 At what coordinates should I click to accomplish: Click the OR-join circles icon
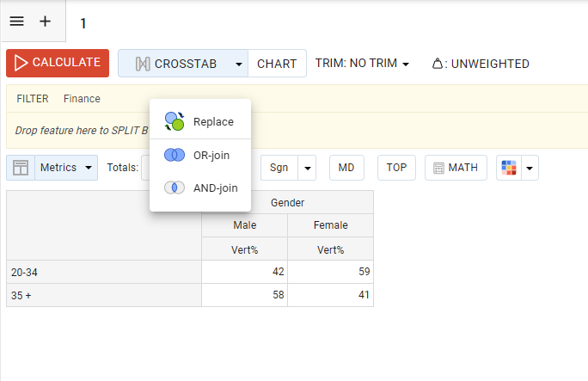175,155
